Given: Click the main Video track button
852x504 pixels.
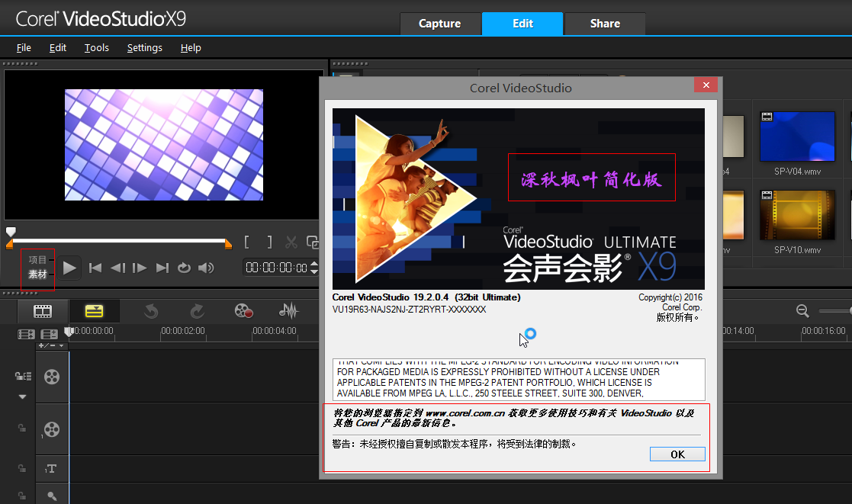Looking at the screenshot, I should (52, 377).
